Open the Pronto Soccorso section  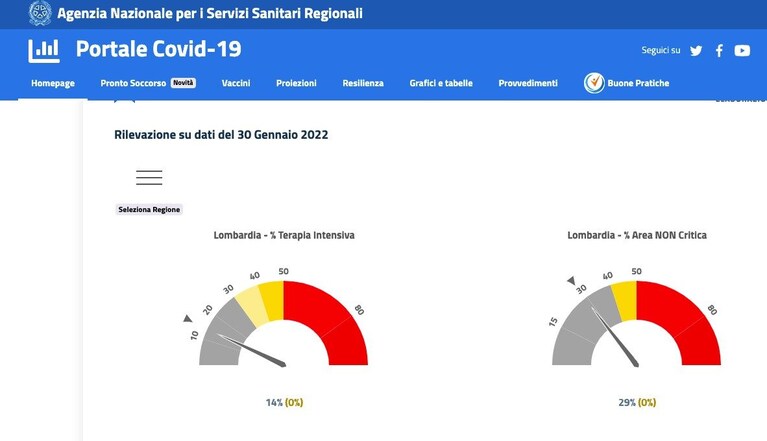tap(133, 83)
